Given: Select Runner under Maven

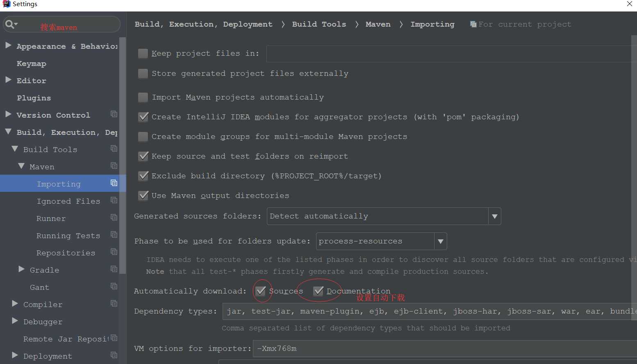Looking at the screenshot, I should click(51, 218).
